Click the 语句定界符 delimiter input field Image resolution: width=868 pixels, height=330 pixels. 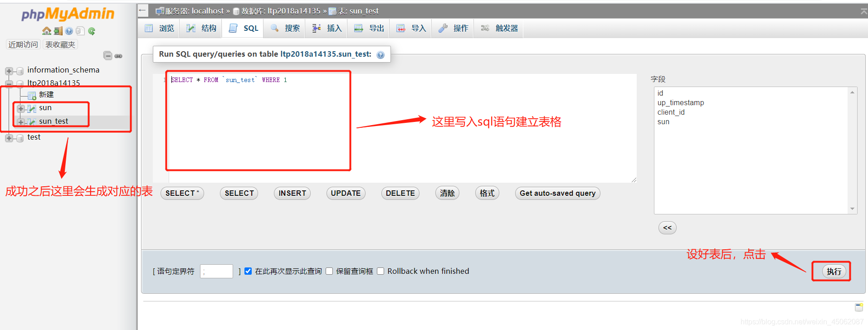coord(216,271)
